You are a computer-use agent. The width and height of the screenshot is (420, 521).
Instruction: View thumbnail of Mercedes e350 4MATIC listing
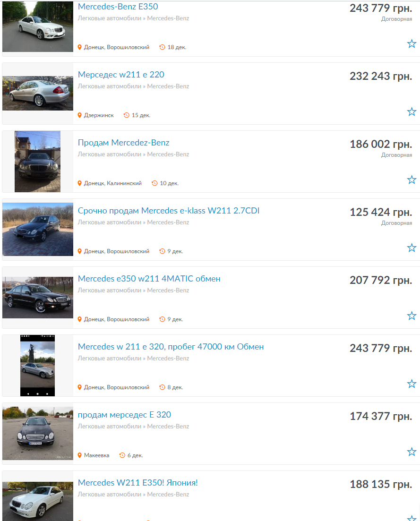pos(37,298)
